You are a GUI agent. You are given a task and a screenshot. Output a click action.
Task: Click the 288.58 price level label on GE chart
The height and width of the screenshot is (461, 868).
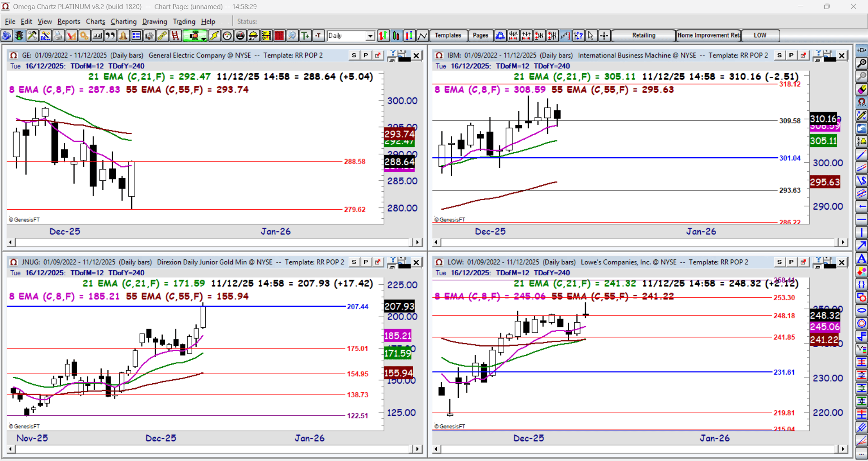[355, 161]
